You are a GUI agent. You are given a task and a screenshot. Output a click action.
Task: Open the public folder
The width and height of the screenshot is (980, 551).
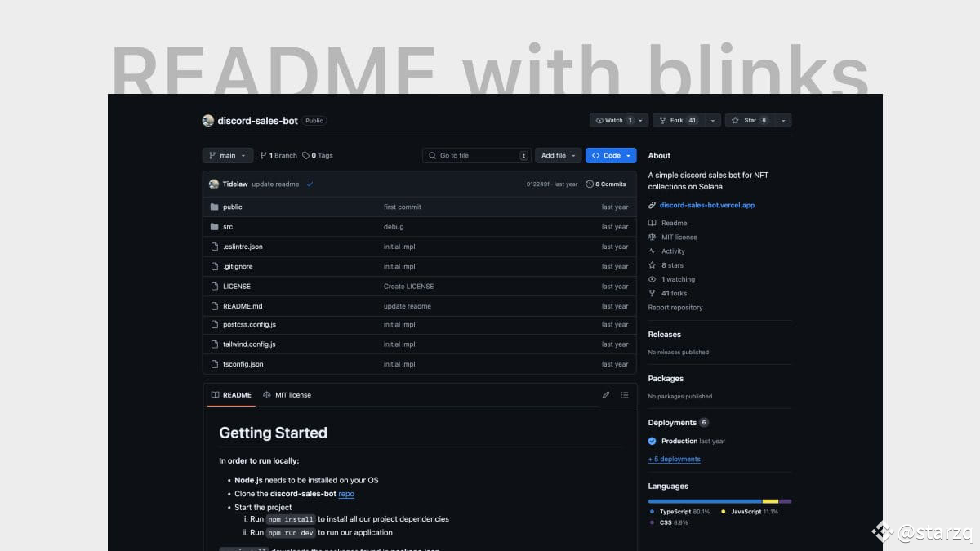(x=232, y=207)
